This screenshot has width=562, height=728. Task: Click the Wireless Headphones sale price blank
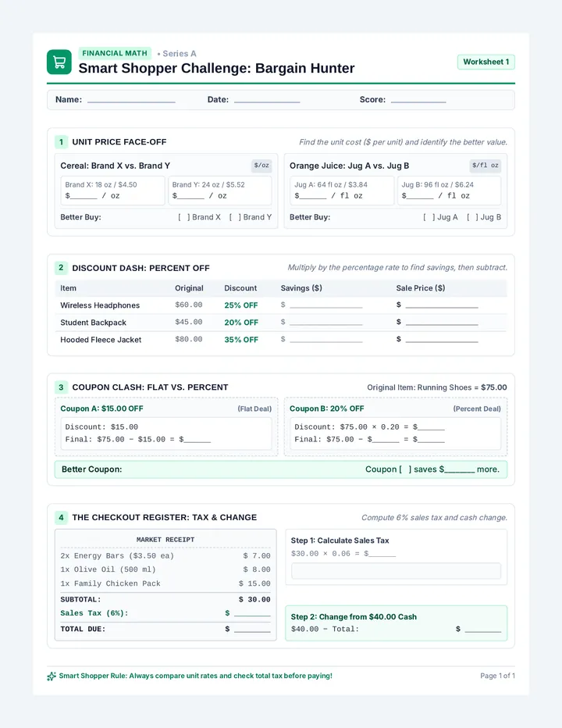click(x=442, y=305)
